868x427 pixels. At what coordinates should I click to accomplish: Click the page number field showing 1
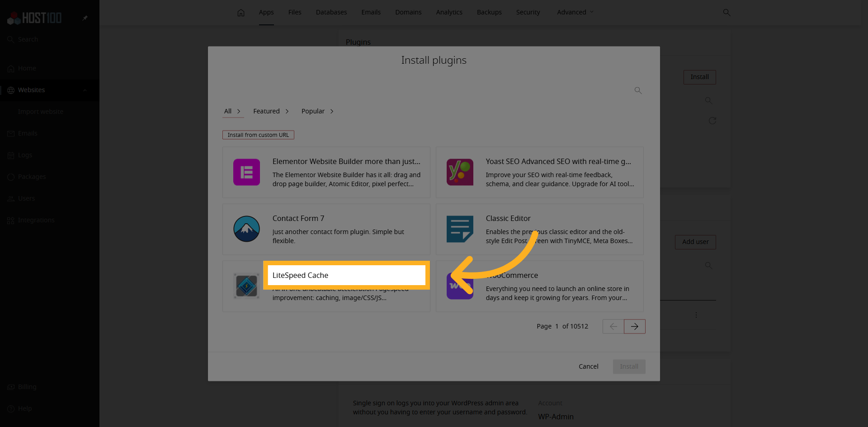pos(557,326)
